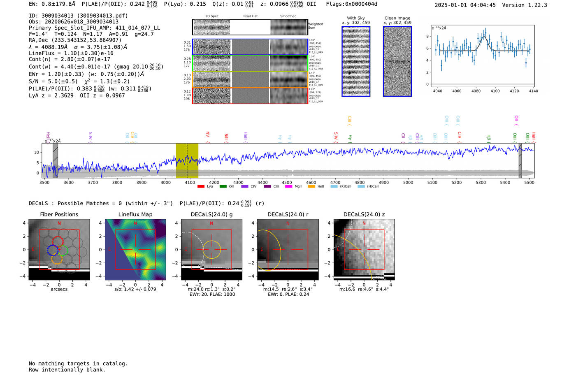Click the magenta MgII legend swatch
The image size is (576, 392).
pos(288,186)
